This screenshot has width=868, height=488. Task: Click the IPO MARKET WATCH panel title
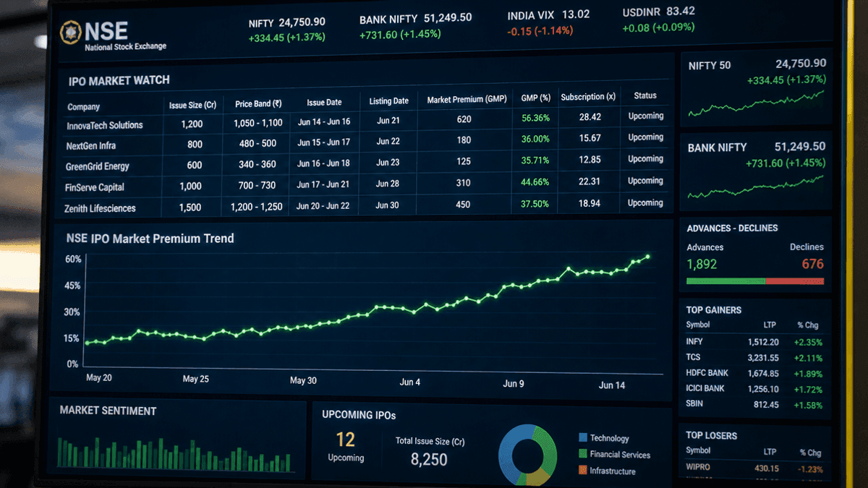tap(119, 81)
